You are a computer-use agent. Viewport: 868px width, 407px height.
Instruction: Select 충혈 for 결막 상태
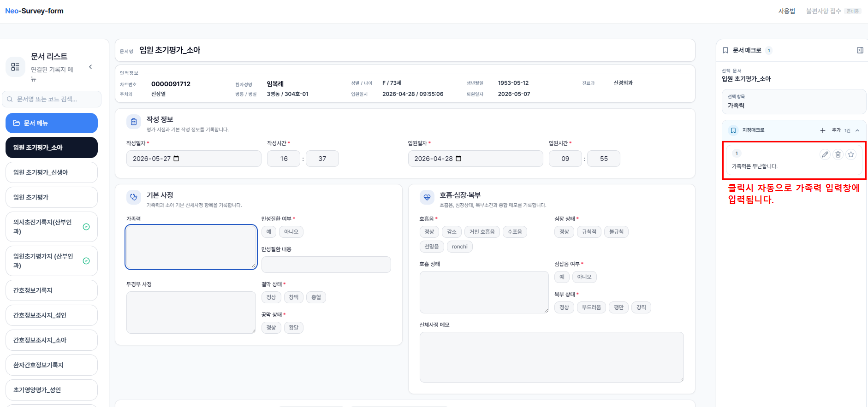coord(316,297)
